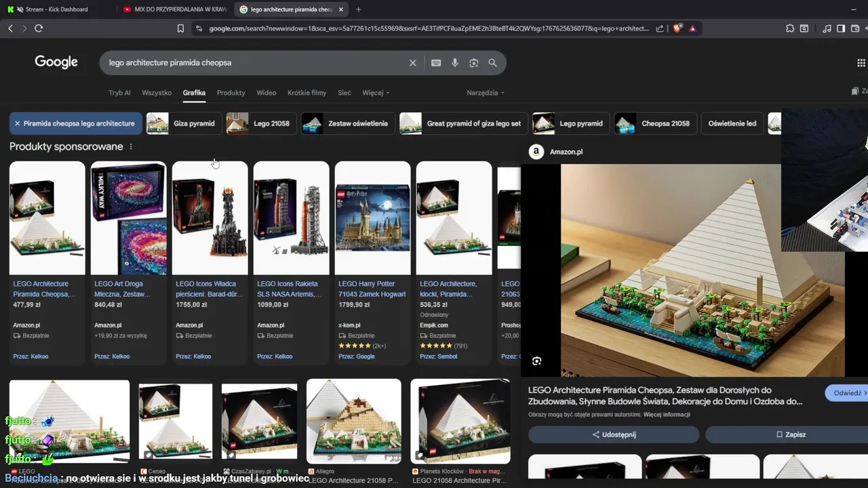This screenshot has height=488, width=868.
Task: Apply the Cheopsa 21058 chip
Action: click(x=655, y=123)
